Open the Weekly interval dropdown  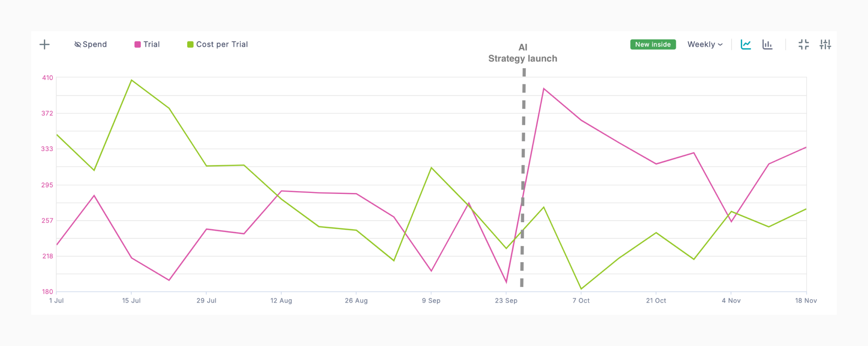pyautogui.click(x=705, y=44)
